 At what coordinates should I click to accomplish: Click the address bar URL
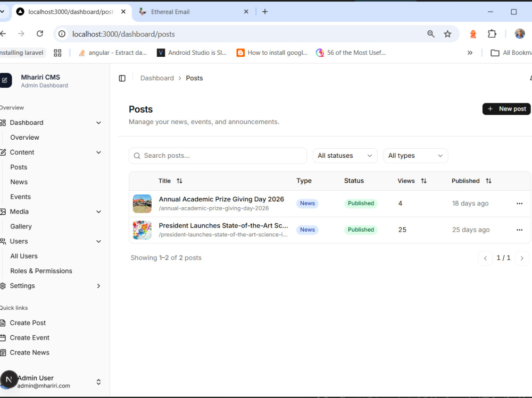(123, 34)
